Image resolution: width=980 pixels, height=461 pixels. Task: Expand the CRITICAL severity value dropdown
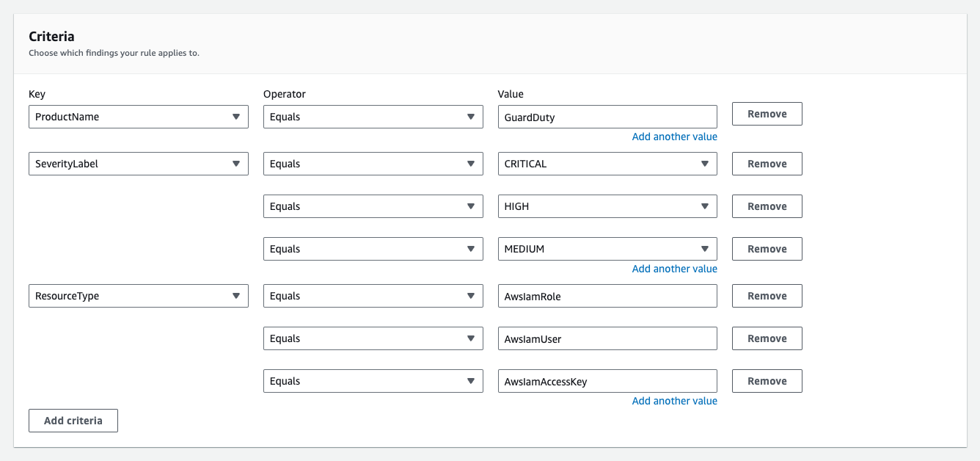[x=607, y=163]
